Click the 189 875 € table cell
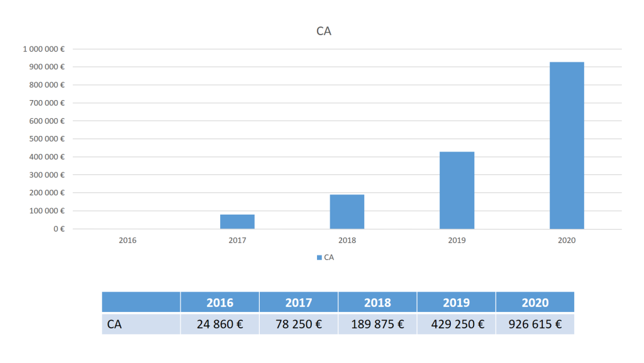644x363 pixels. point(377,324)
